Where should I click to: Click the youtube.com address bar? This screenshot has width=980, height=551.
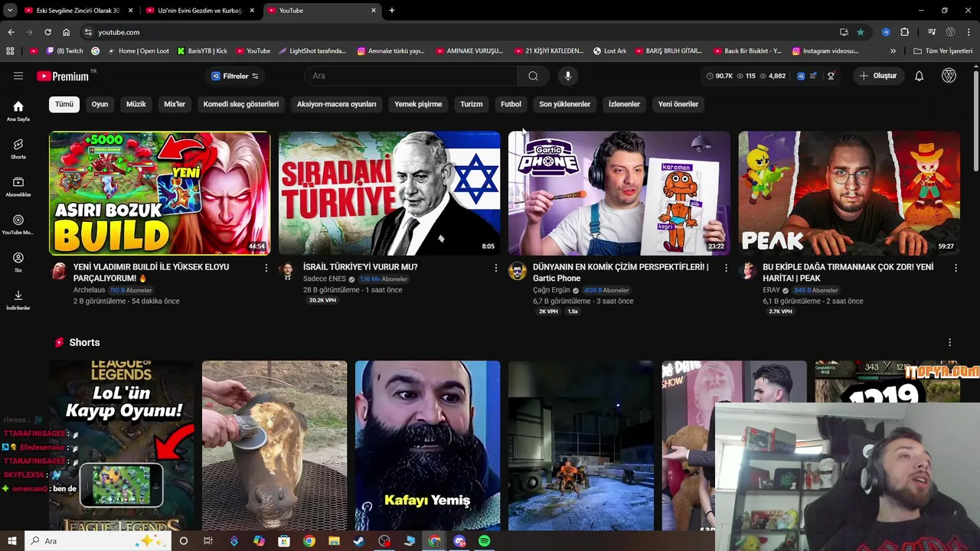(x=459, y=32)
